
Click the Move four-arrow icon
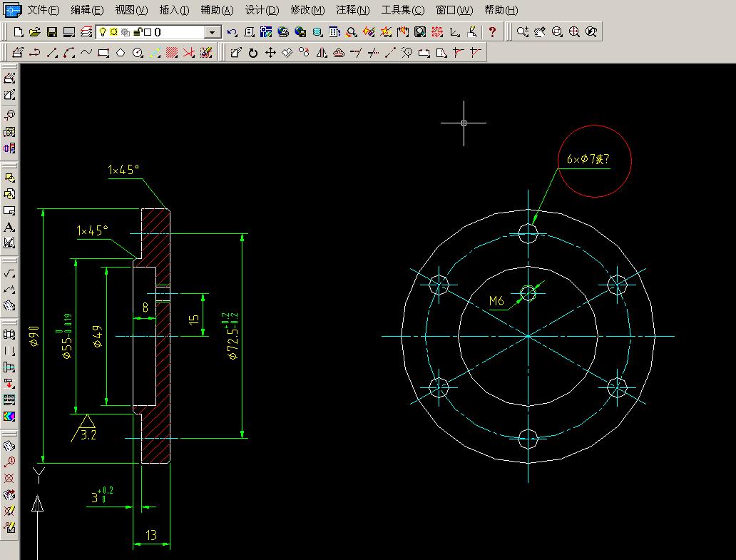pos(270,53)
